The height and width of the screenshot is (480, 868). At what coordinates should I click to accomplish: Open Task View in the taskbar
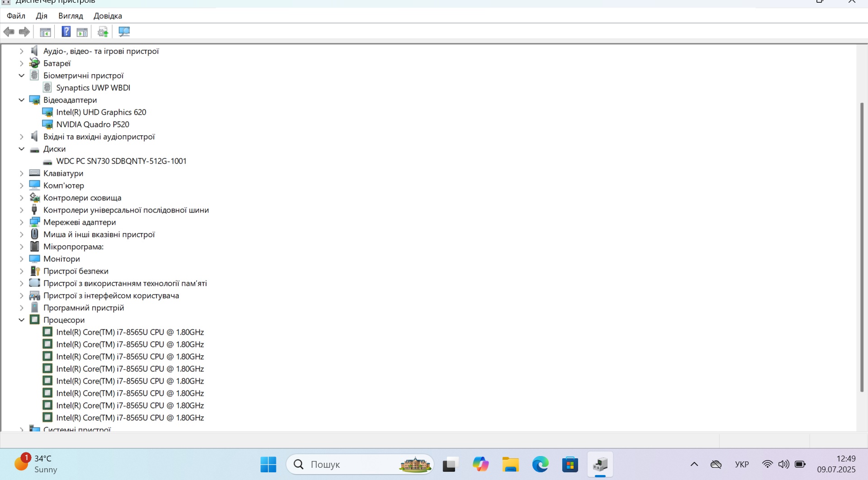[x=450, y=464]
